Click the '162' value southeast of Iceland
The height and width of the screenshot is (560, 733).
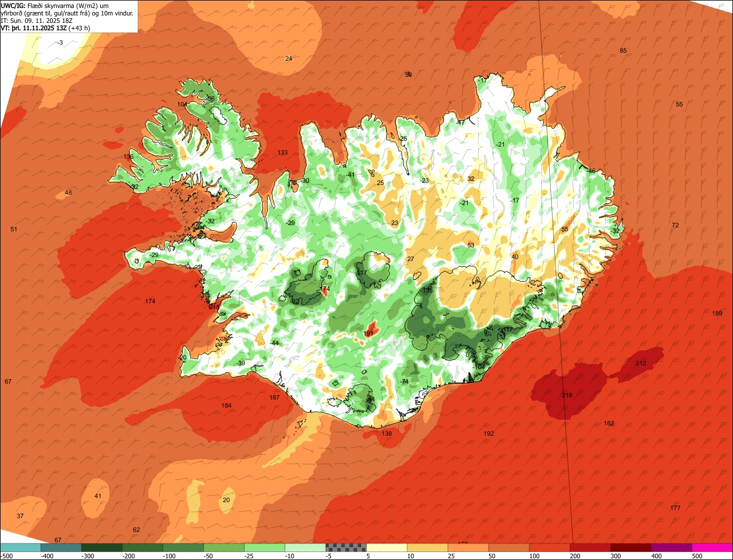[x=609, y=423]
